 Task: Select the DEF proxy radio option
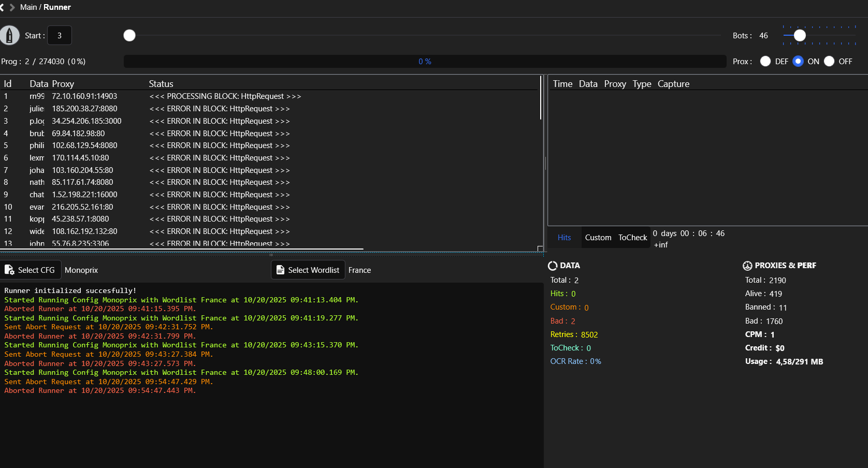pyautogui.click(x=765, y=61)
